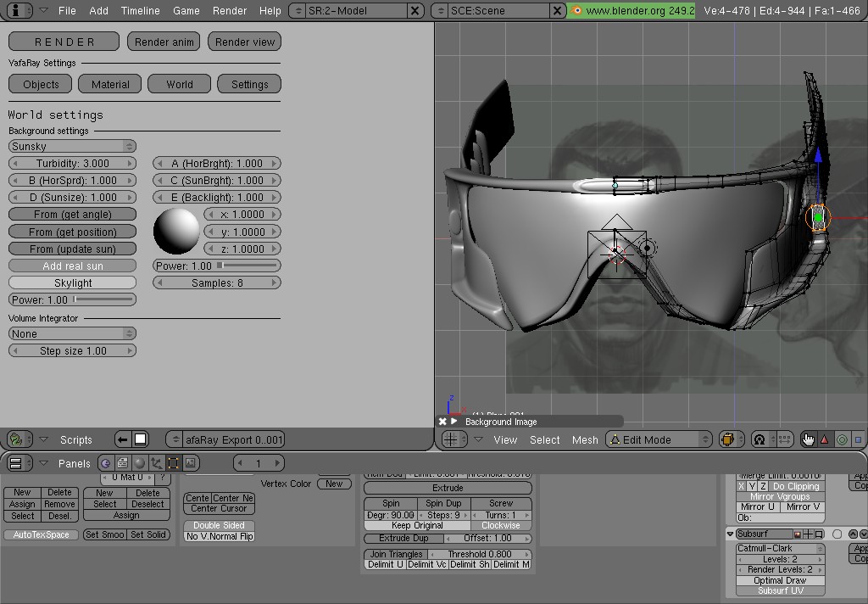This screenshot has width=868, height=604.
Task: Click the full-screen window icon beside back arrow
Action: click(x=141, y=439)
